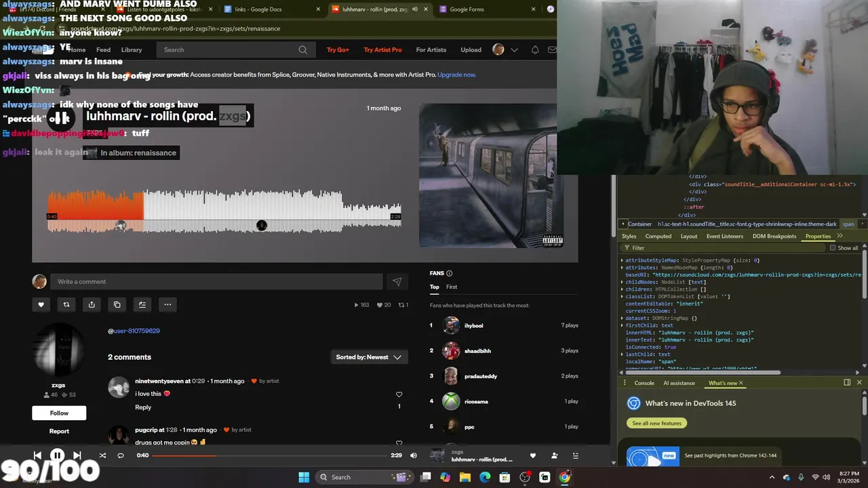The height and width of the screenshot is (488, 868).
Task: Open the Event Listeners tab
Action: point(725,236)
